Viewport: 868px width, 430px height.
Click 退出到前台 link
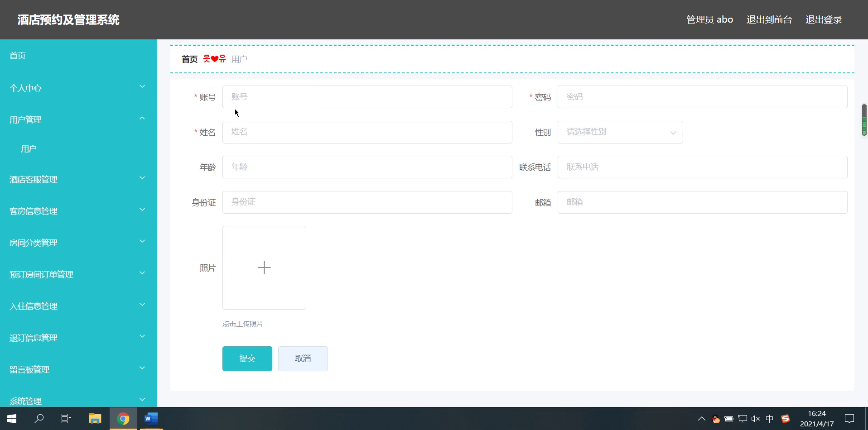[769, 19]
